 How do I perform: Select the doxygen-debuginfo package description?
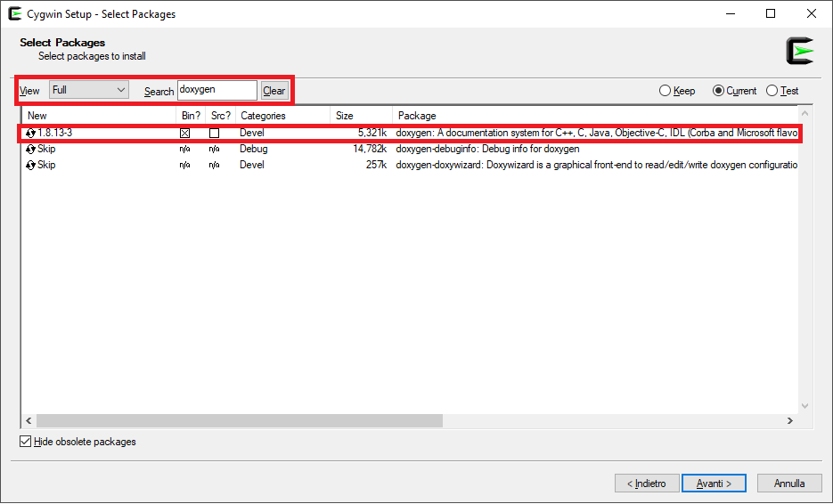(x=487, y=149)
